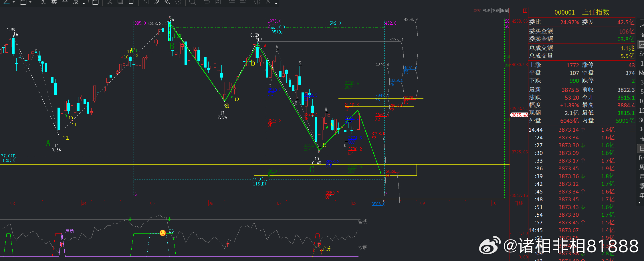Click the 平 (close position) toolbar button
This screenshot has width=644, height=261.
(65, 2)
